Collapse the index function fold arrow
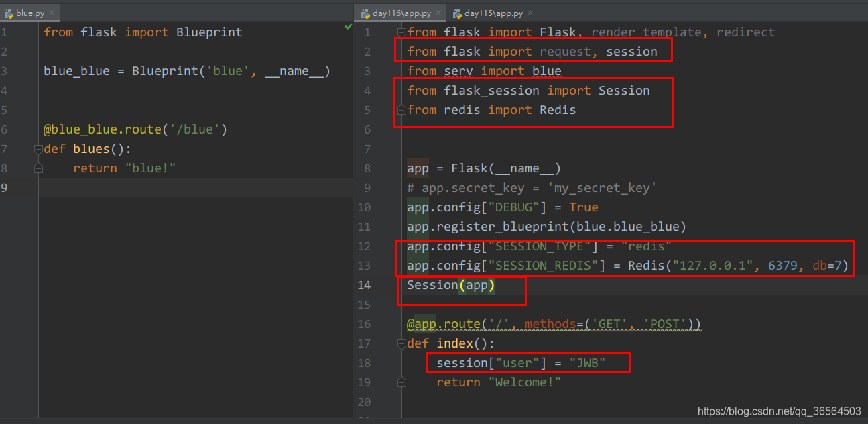The image size is (868, 424). pos(401,343)
